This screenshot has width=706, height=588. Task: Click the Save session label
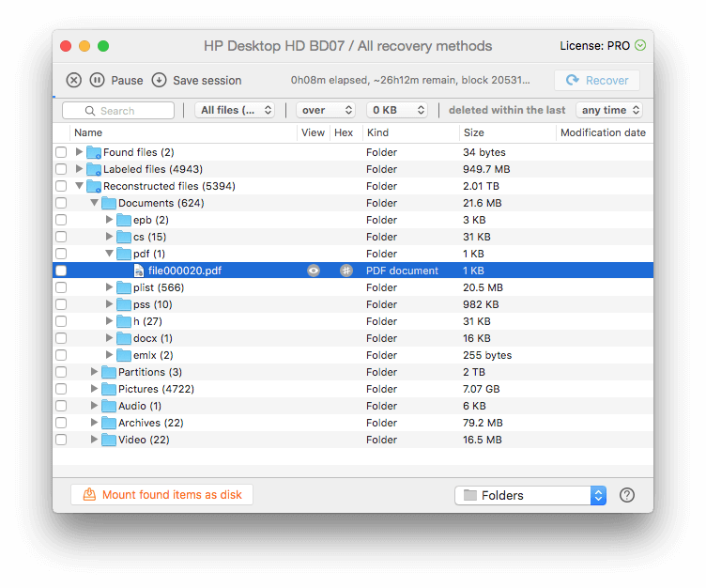tap(207, 81)
